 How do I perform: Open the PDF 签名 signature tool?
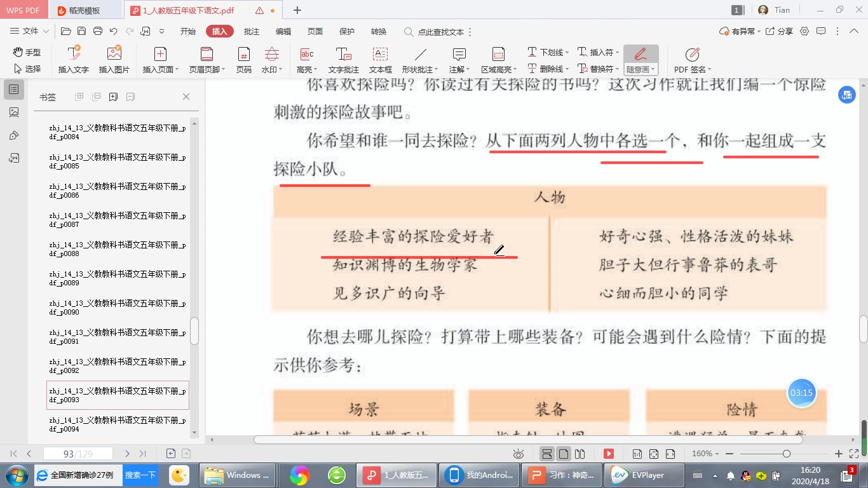(x=693, y=60)
